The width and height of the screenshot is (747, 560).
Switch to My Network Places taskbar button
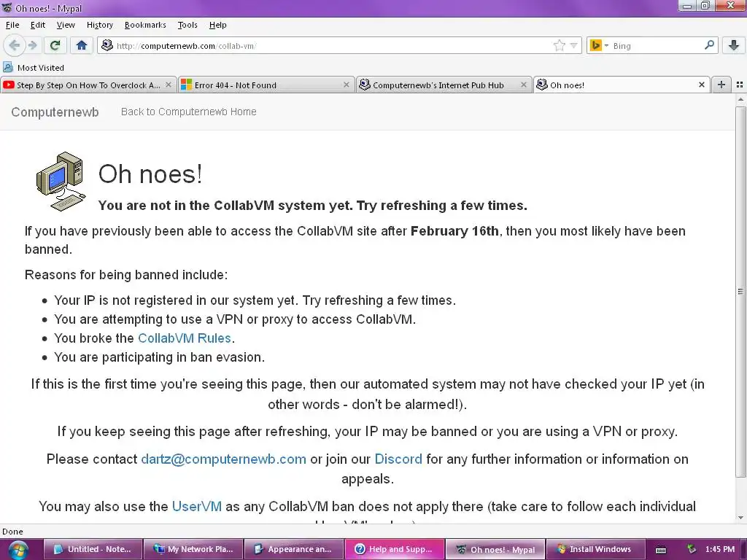point(193,549)
